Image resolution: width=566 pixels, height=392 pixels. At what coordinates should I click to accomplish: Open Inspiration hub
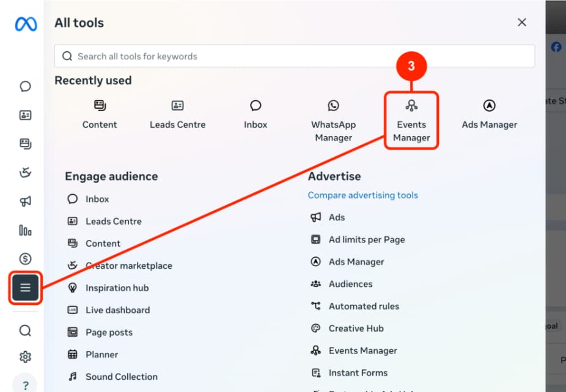pyautogui.click(x=108, y=288)
